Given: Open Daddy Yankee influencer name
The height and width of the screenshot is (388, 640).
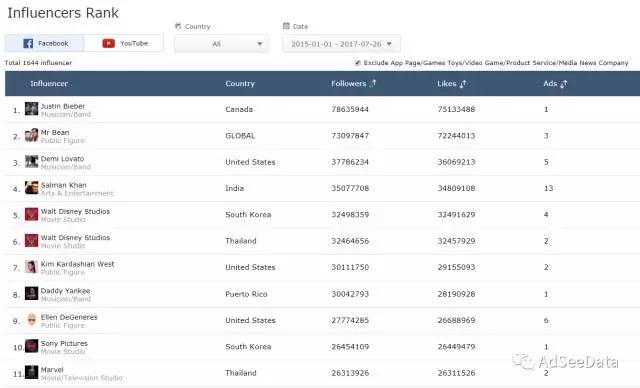Looking at the screenshot, I should [x=65, y=291].
